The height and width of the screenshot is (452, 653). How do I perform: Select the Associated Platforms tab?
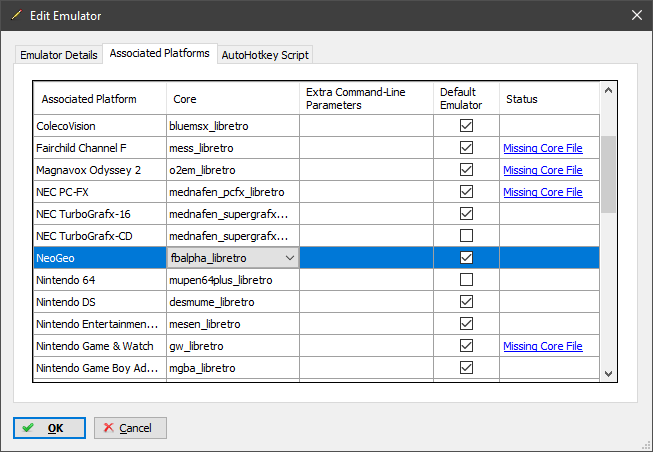tap(160, 53)
